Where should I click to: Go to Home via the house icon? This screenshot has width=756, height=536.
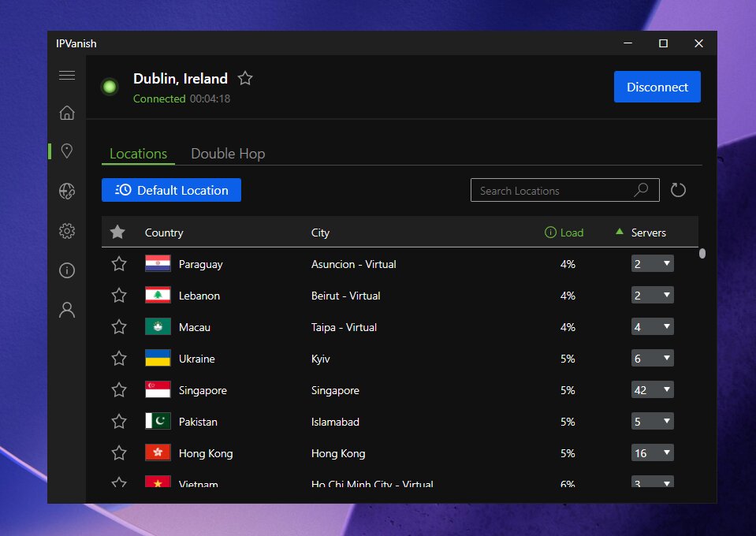click(67, 112)
